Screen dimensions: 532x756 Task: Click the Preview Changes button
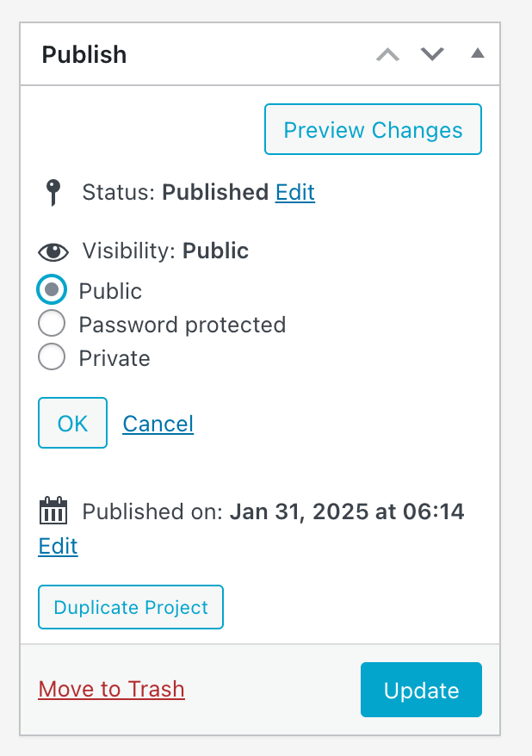(x=372, y=129)
